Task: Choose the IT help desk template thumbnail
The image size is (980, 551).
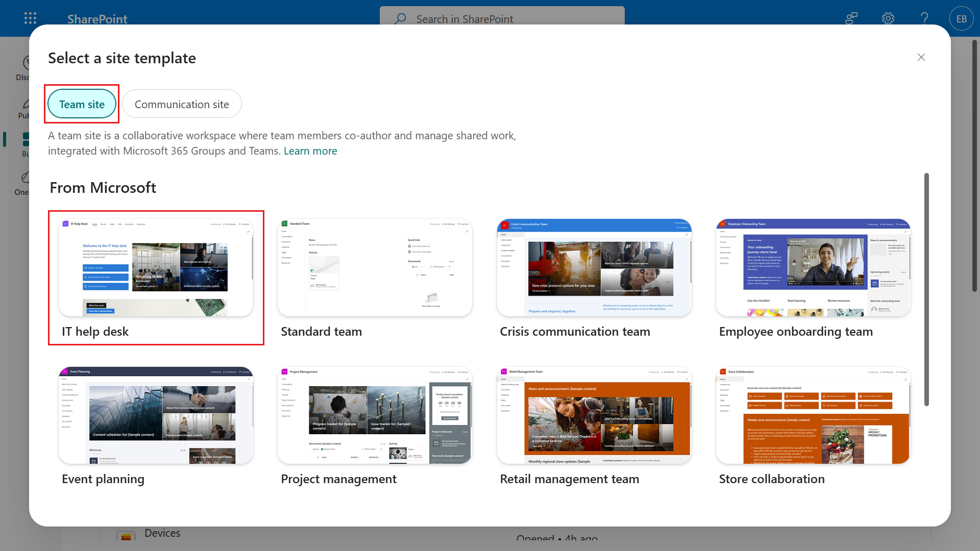Action: [x=156, y=267]
